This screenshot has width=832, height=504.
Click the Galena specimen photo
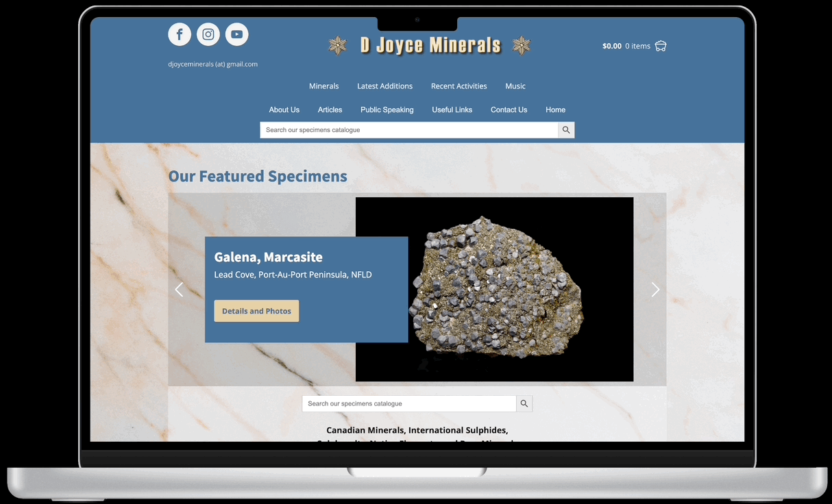pos(495,290)
